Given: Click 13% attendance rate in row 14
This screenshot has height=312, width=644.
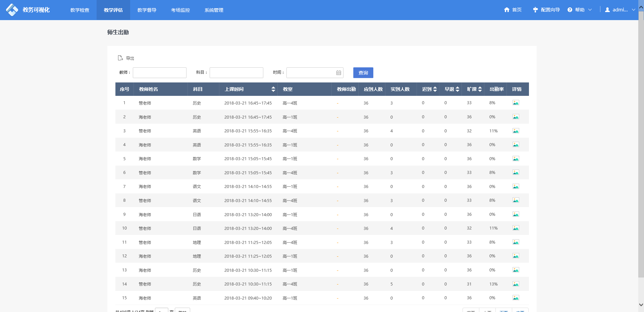Looking at the screenshot, I should pyautogui.click(x=493, y=284).
